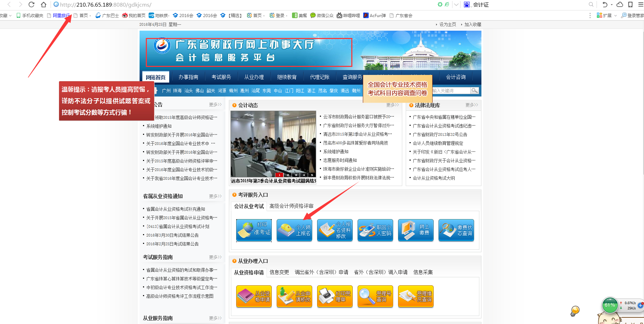Open the 从业资格申请 orange icon button

coord(254,296)
